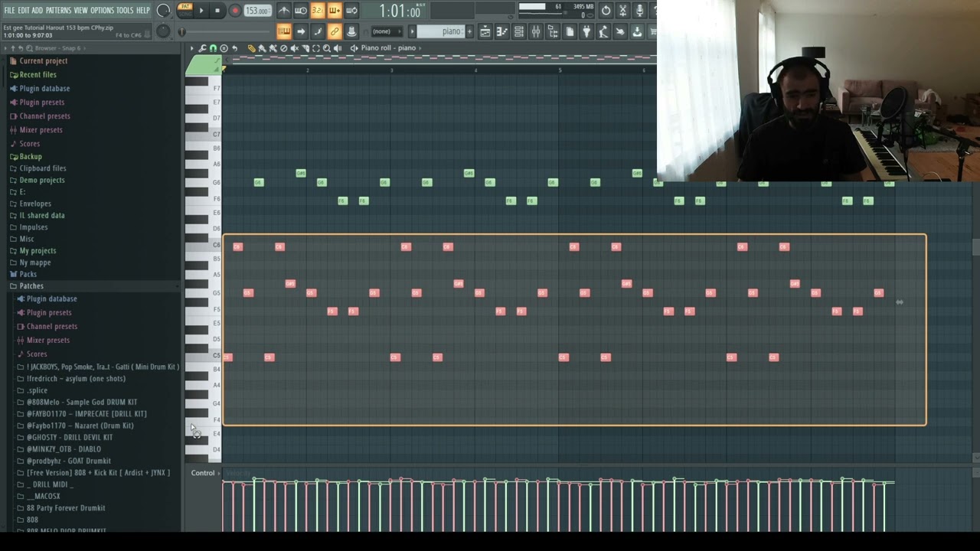Click the 153.000 tempo display

tap(257, 11)
